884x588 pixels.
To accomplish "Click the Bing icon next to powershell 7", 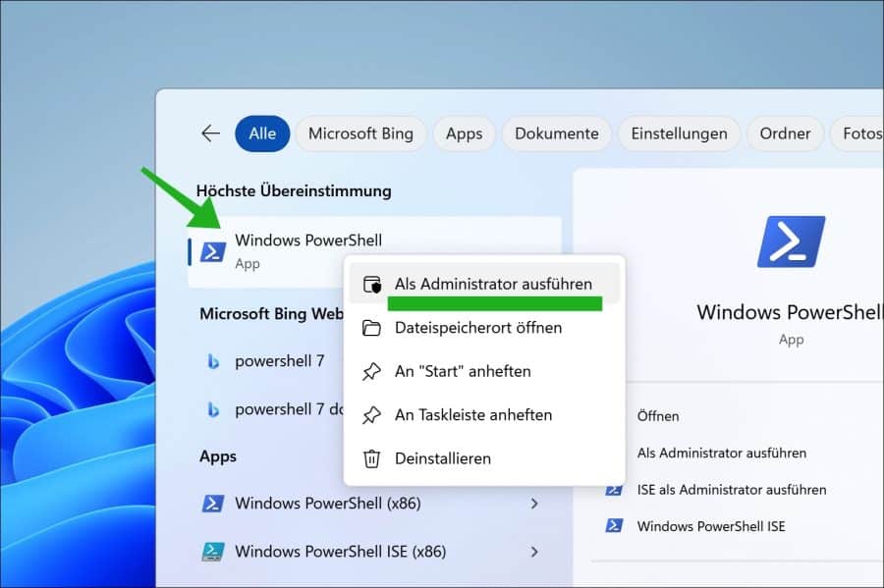I will click(213, 361).
